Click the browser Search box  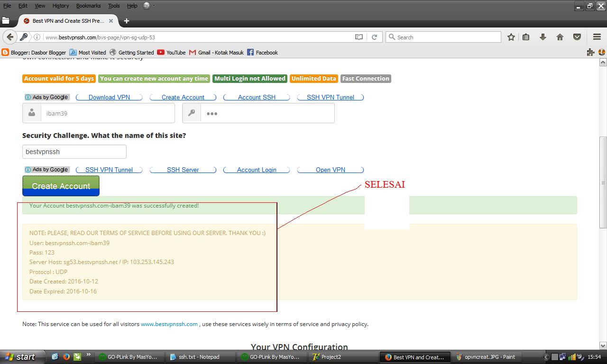pos(444,37)
